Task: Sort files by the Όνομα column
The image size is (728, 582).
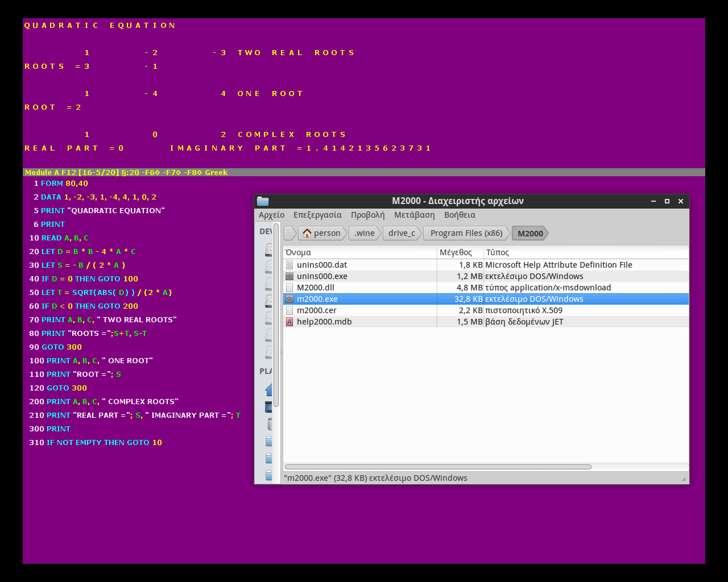Action: pos(360,252)
